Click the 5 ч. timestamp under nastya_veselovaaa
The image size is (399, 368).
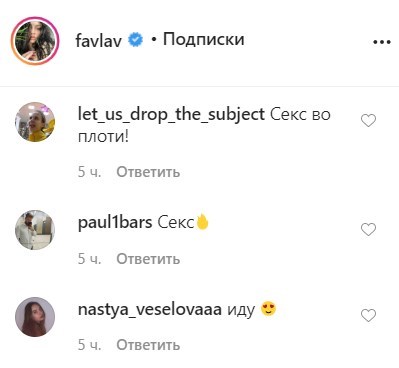pyautogui.click(x=89, y=345)
